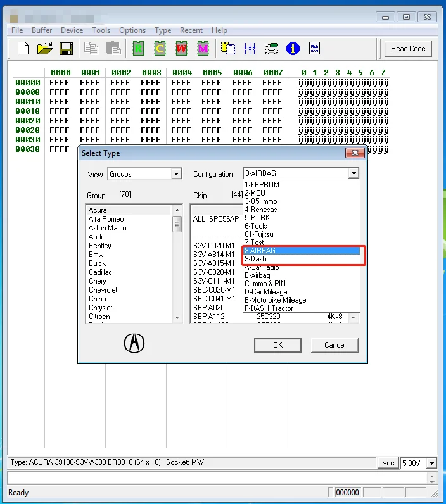Screen dimensions: 446x504
Task: Click Group list scrollbar down arrow
Action: (x=177, y=317)
